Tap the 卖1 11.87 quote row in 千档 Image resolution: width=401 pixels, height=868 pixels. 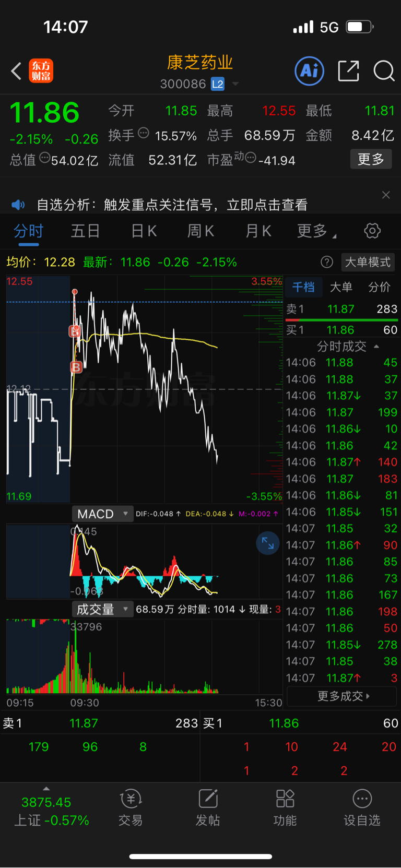point(342,309)
